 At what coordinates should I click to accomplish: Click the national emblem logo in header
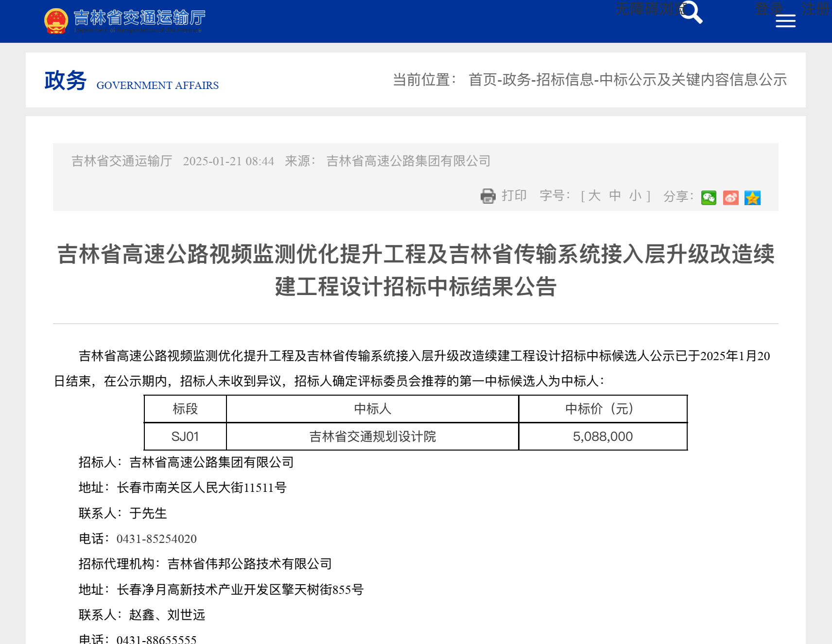pos(56,21)
